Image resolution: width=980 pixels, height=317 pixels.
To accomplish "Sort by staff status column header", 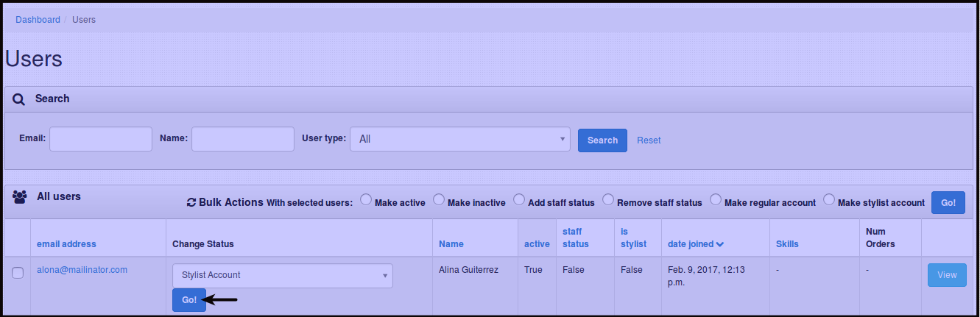I will [x=577, y=238].
